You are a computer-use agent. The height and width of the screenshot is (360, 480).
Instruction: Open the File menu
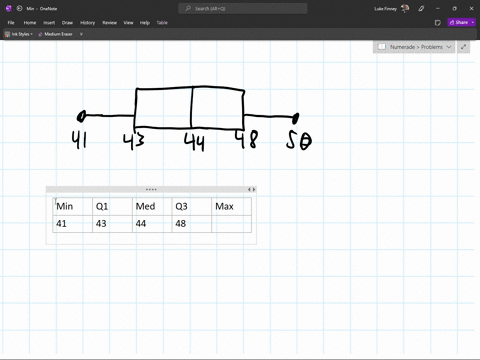[11, 23]
